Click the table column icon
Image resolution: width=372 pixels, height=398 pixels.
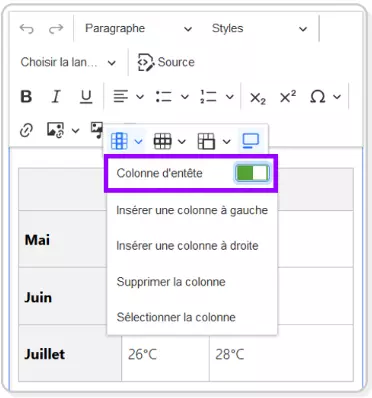click(x=119, y=141)
